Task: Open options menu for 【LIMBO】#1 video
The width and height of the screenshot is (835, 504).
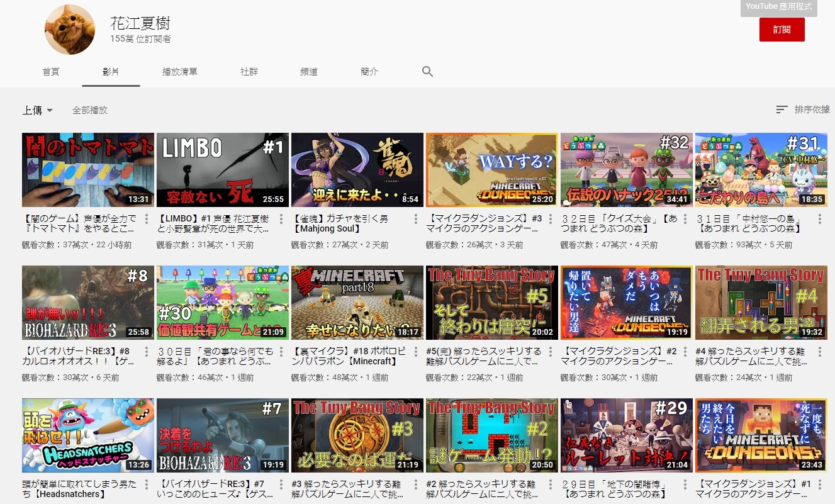Action: pos(281,220)
